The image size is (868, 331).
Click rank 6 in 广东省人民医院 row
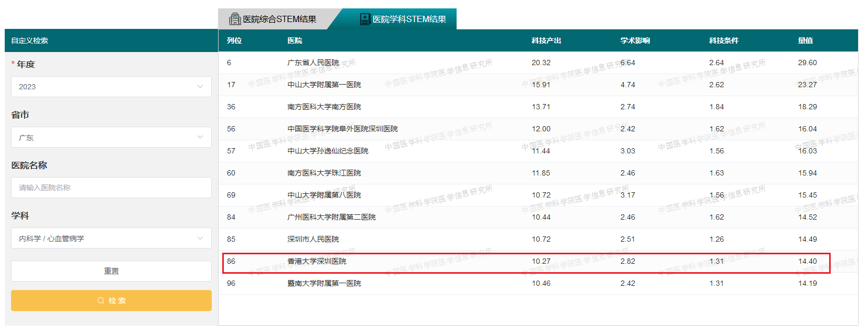[x=229, y=63]
